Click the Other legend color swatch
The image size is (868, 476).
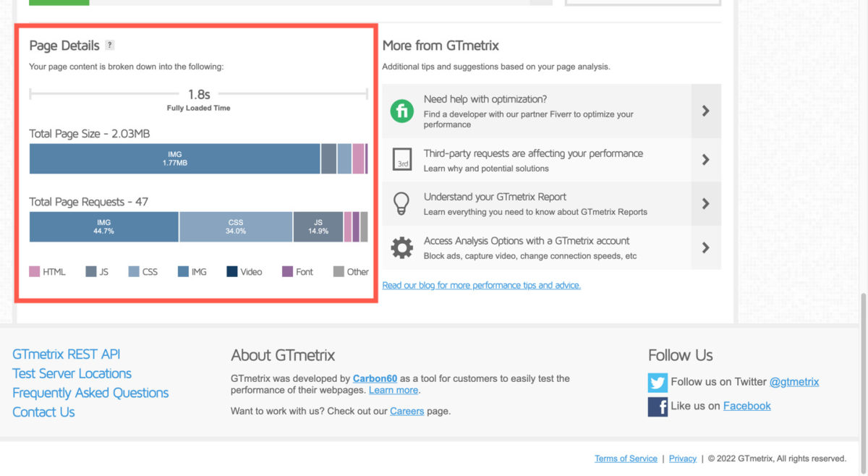[339, 272]
